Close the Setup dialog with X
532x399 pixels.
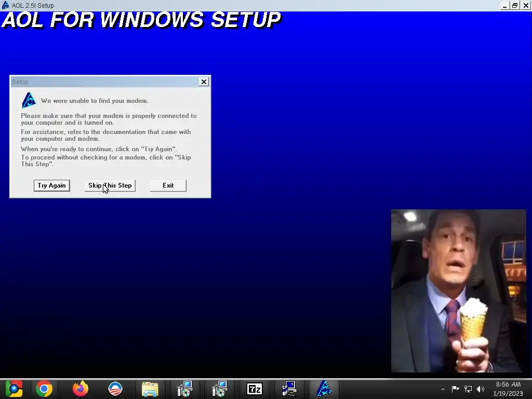[204, 82]
